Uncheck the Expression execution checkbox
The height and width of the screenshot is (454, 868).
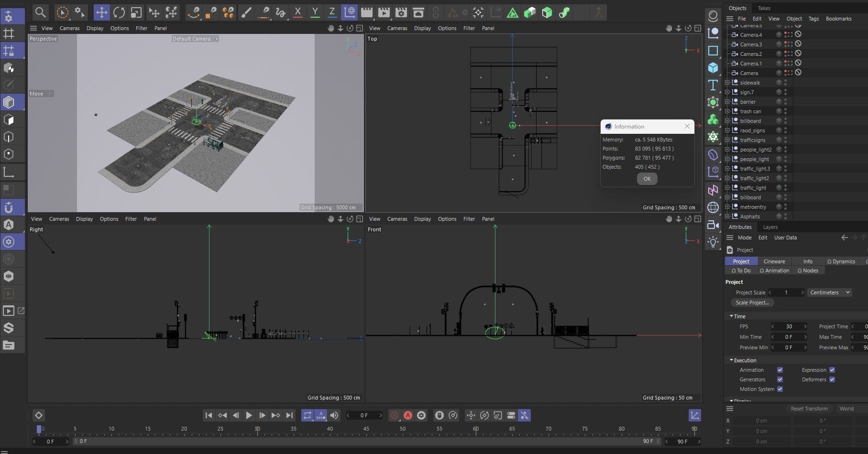832,370
